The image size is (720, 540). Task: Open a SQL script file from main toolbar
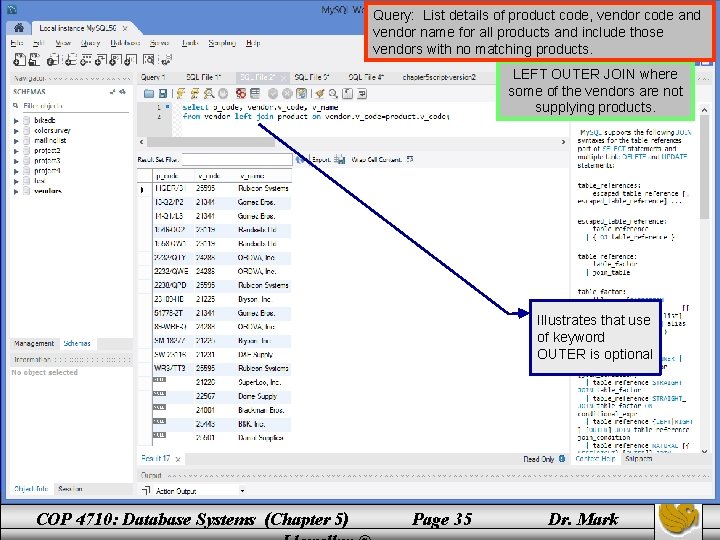(x=34, y=59)
